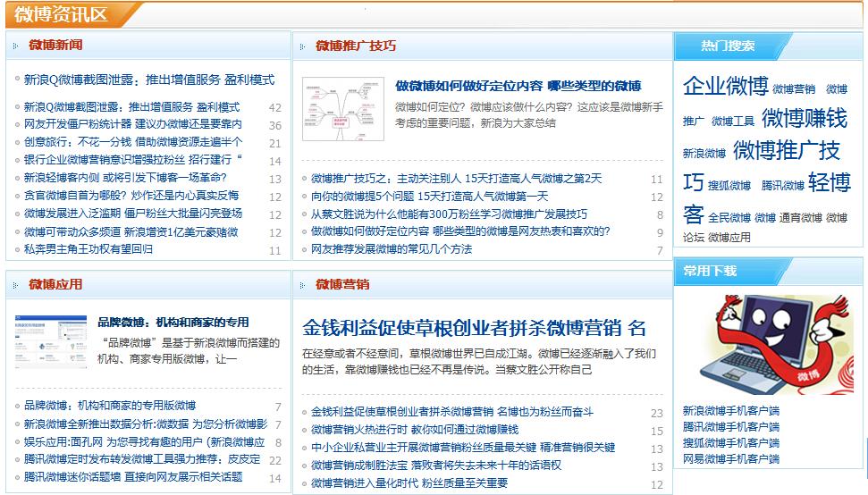Open article 腾讯微博迷你话题墙

[x=133, y=477]
